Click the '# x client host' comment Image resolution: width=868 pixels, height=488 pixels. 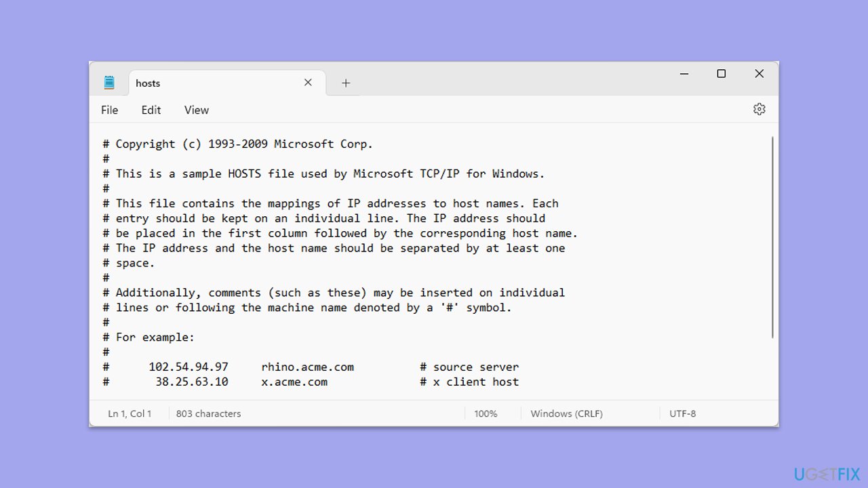[x=469, y=382]
